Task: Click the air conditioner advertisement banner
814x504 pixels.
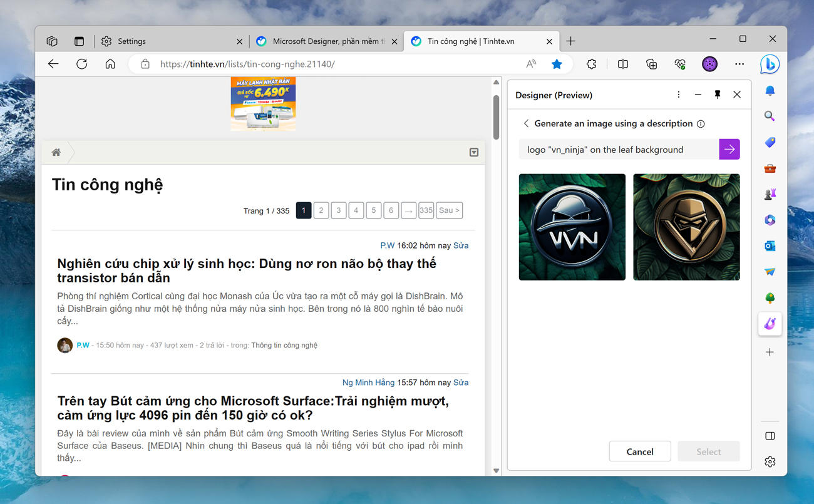Action: coord(263,104)
